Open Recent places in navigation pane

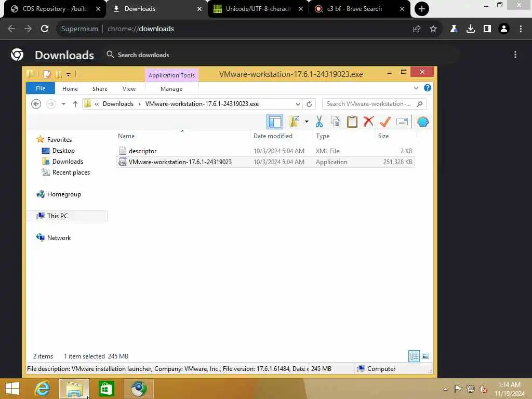click(71, 172)
